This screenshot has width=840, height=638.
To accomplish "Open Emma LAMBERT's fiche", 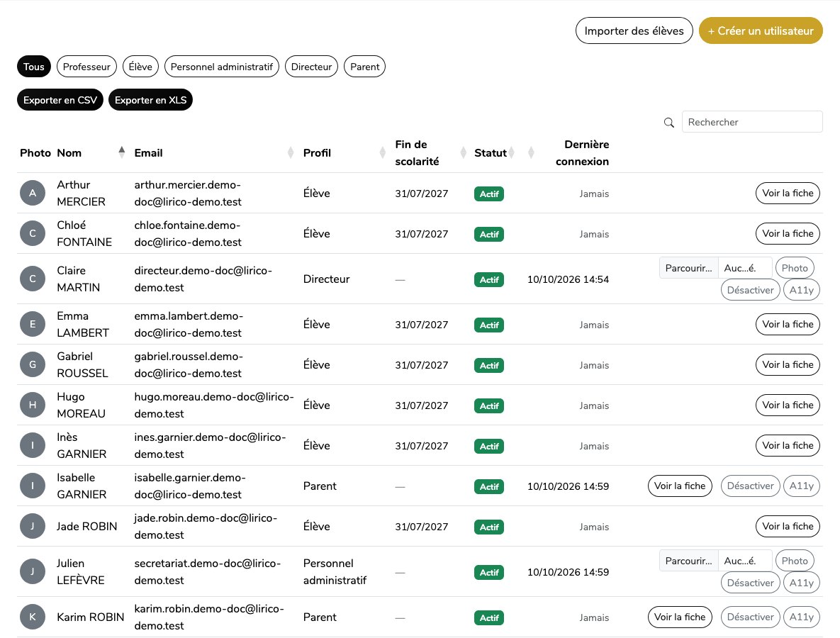I will [788, 325].
